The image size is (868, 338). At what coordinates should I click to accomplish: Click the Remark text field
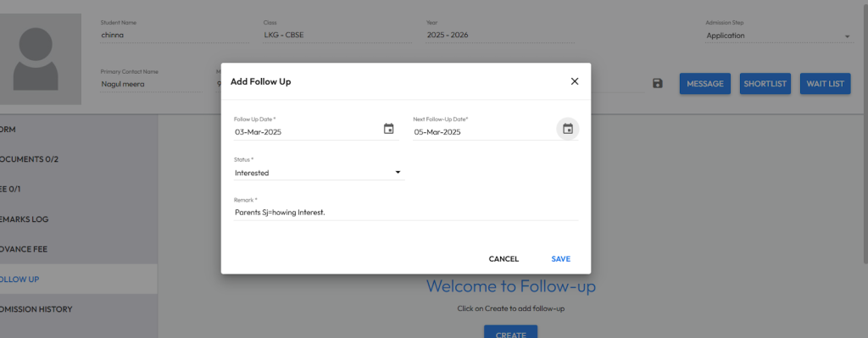pos(406,213)
